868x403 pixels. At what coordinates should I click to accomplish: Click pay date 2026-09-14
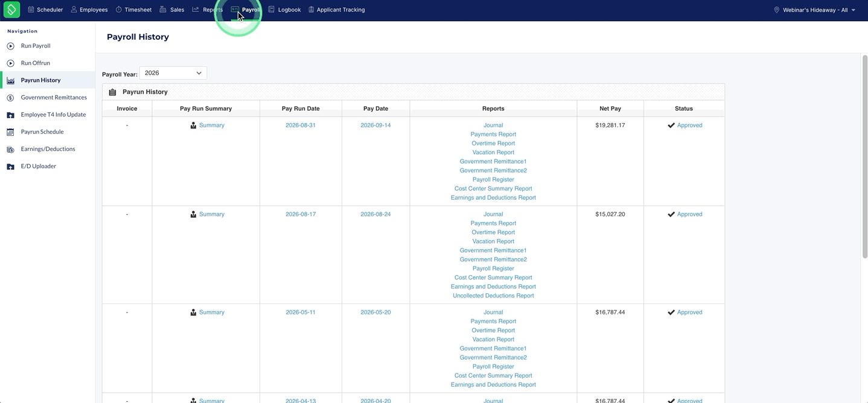(375, 125)
